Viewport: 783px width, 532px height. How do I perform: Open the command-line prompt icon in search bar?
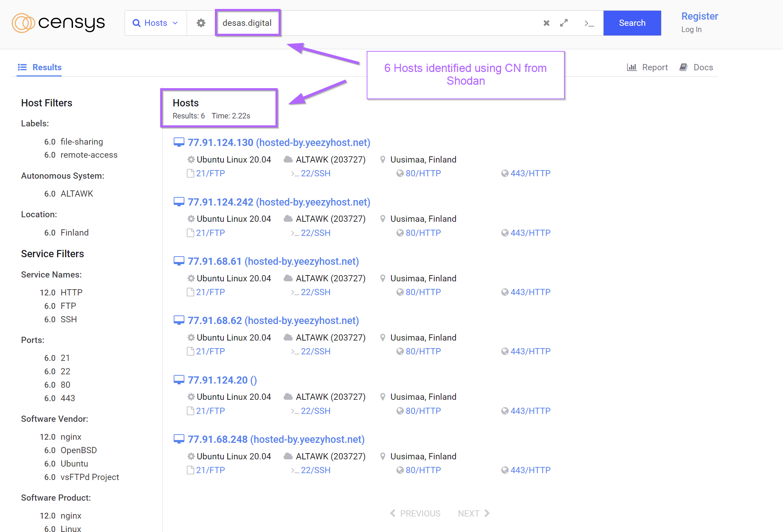[x=589, y=23]
